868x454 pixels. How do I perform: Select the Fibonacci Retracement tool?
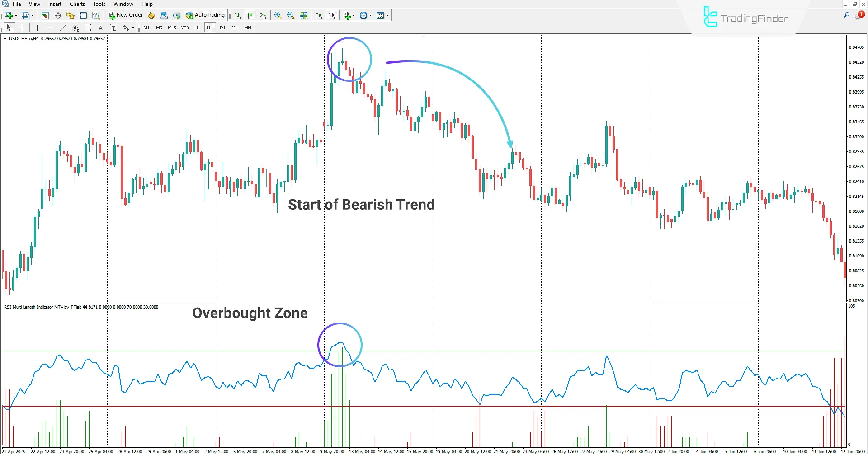click(x=88, y=28)
